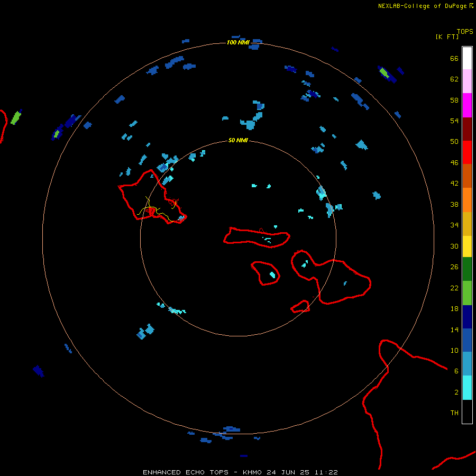Viewport: 476px width, 476px height.
Task: Select the magenta legend swatch
Action: (467, 105)
